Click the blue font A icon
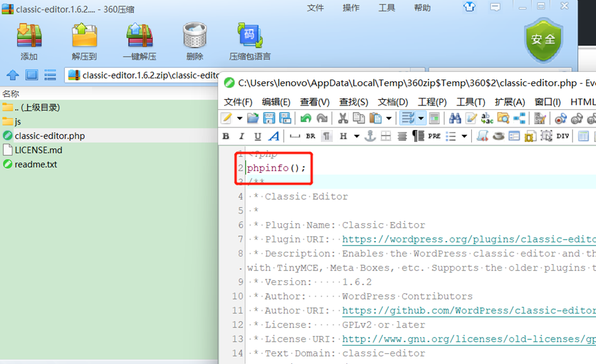Viewport: 596px width, 364px height. coord(274,136)
